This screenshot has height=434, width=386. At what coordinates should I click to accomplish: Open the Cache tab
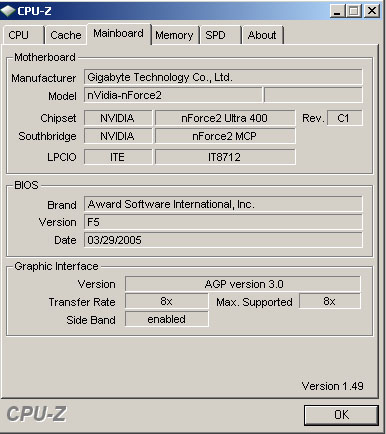[x=66, y=35]
